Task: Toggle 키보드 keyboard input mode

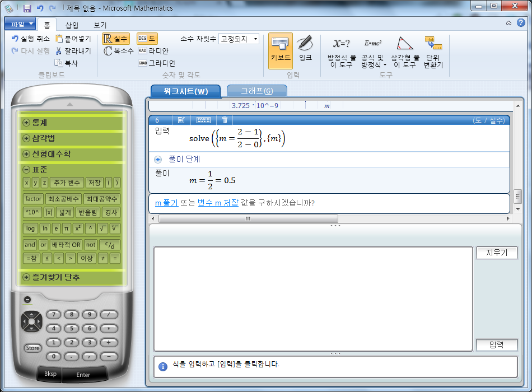Action: pos(280,51)
